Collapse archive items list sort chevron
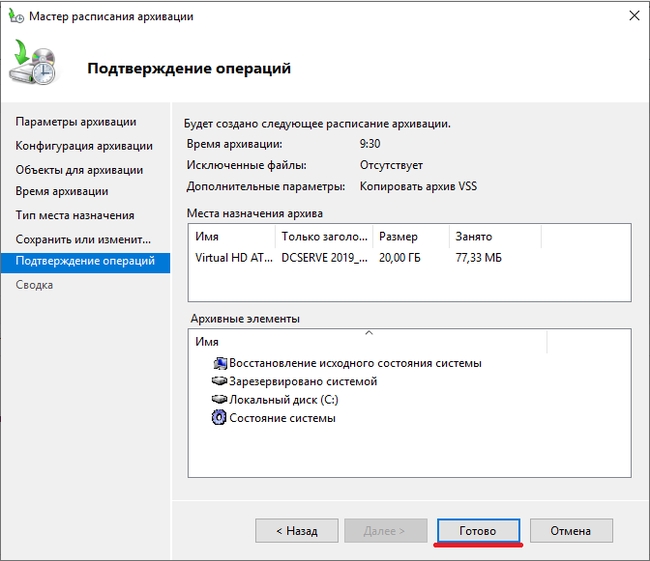650x561 pixels. 368,332
